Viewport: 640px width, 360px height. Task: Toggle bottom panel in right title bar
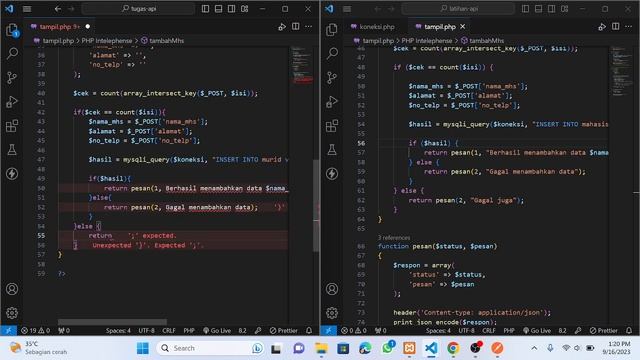click(538, 9)
